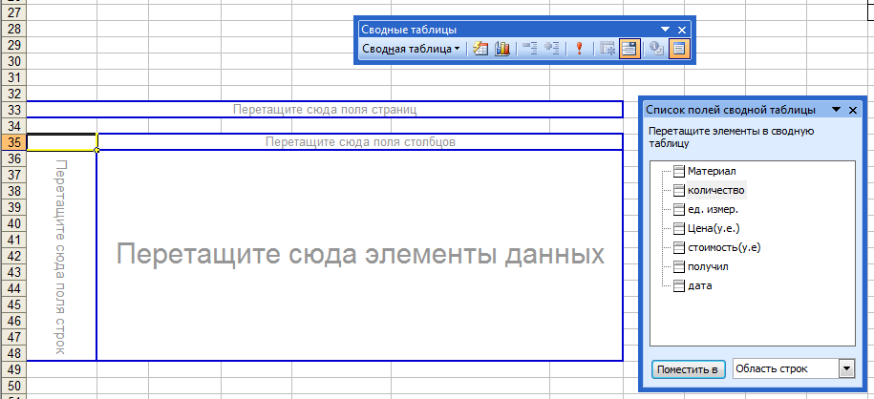The width and height of the screenshot is (874, 399).
Task: Select row header 40
Action: (x=13, y=223)
